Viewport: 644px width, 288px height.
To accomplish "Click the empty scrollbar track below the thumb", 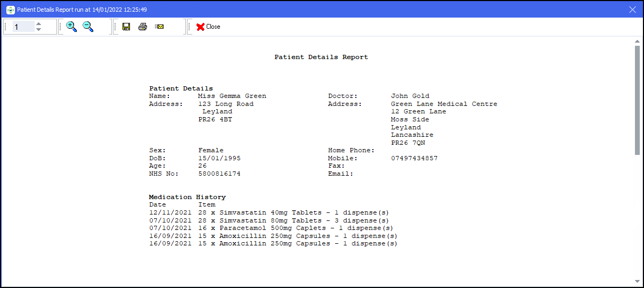I will coord(637,213).
